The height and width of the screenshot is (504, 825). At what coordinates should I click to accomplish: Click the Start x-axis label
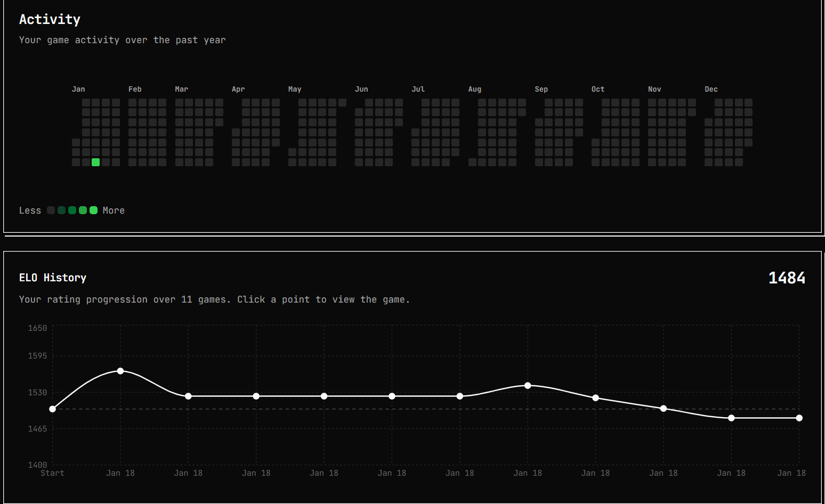click(x=52, y=473)
